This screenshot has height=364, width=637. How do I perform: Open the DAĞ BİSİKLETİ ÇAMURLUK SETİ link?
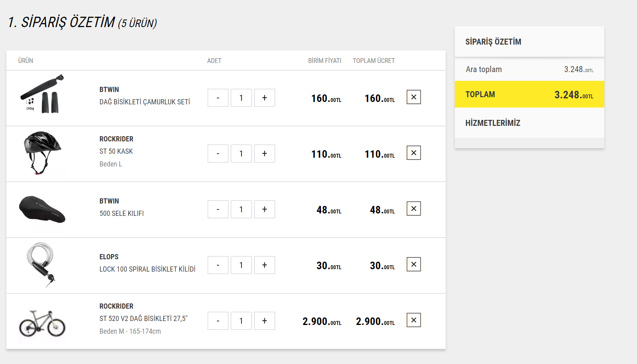[145, 102]
